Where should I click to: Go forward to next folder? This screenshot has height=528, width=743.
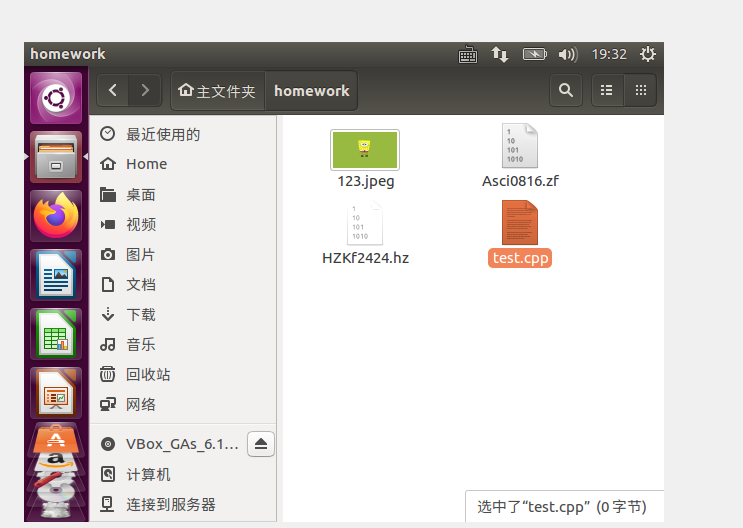click(145, 90)
